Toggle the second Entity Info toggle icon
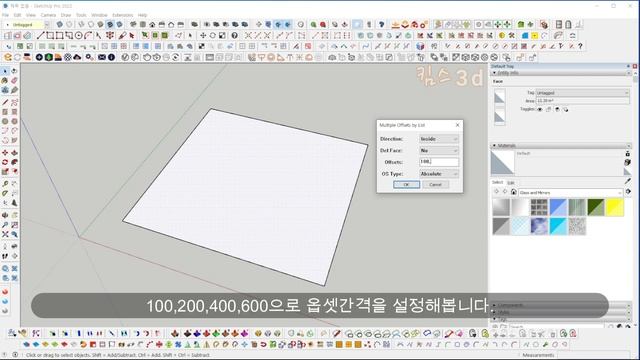The image size is (640, 360). tap(548, 109)
